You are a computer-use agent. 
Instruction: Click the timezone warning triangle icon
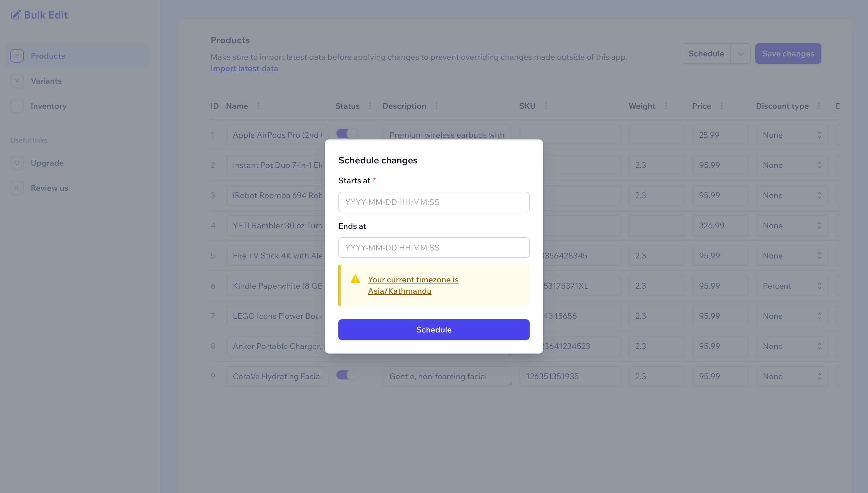click(355, 279)
